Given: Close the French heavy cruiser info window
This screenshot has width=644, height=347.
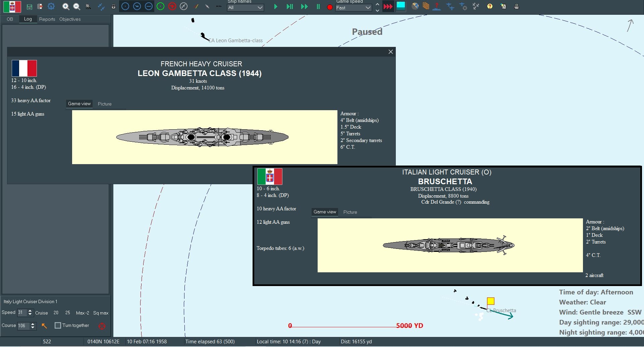Looking at the screenshot, I should [391, 52].
